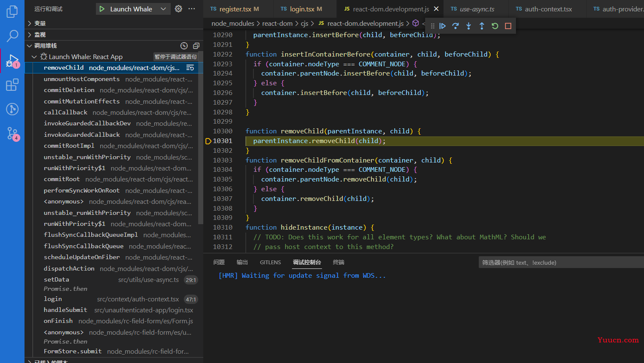Click the 暂停于调试器语句 paused status label
The width and height of the screenshot is (644, 363).
[175, 57]
